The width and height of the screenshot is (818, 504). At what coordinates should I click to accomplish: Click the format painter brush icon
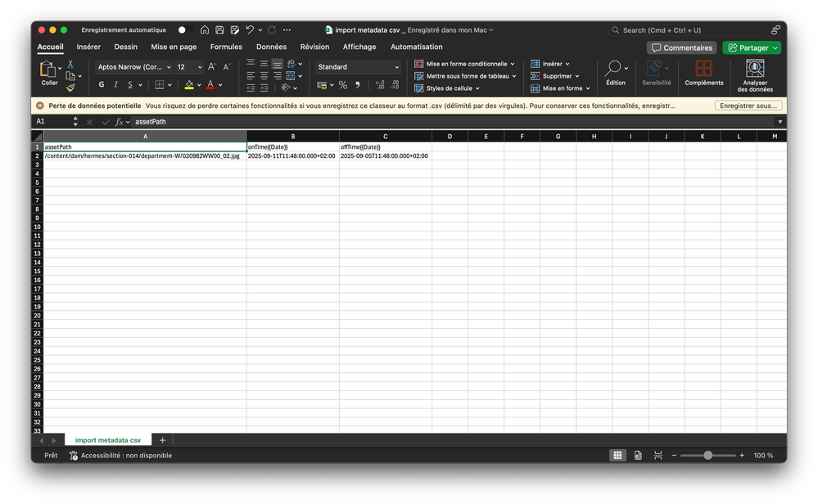(x=70, y=88)
